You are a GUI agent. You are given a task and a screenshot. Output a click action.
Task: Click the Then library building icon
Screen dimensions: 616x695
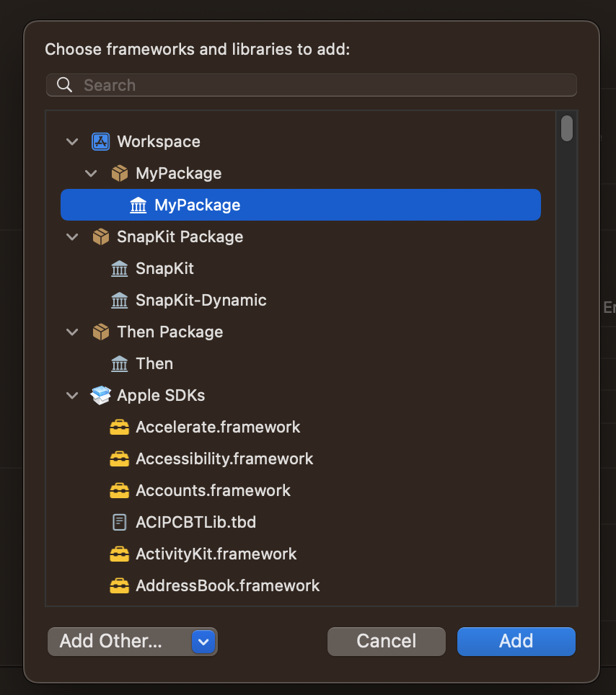coord(119,364)
